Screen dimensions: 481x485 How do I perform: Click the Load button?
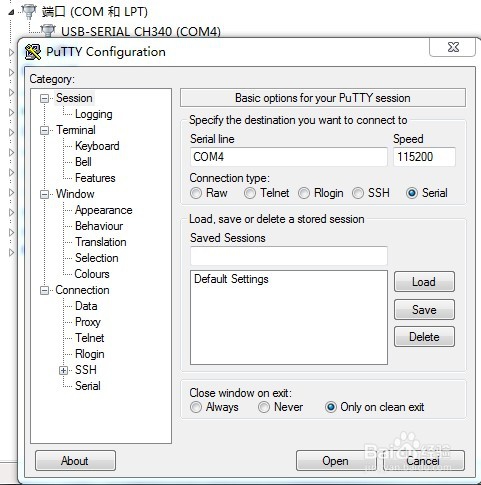pos(424,282)
